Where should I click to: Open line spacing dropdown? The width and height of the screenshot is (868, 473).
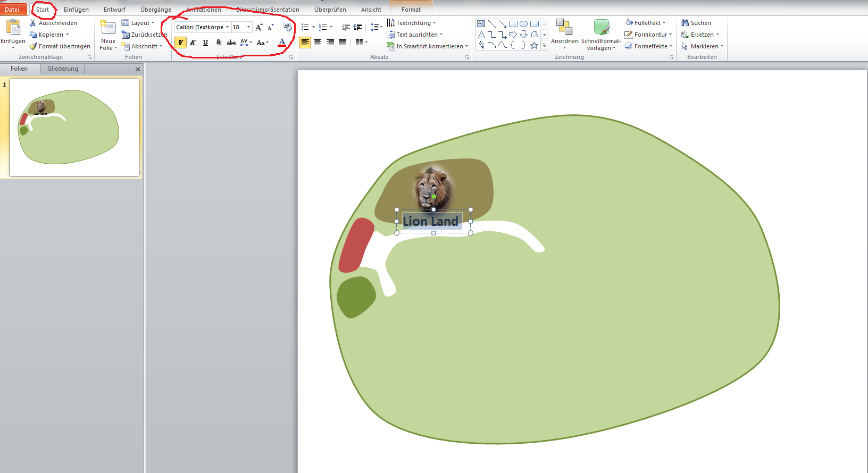(x=376, y=27)
